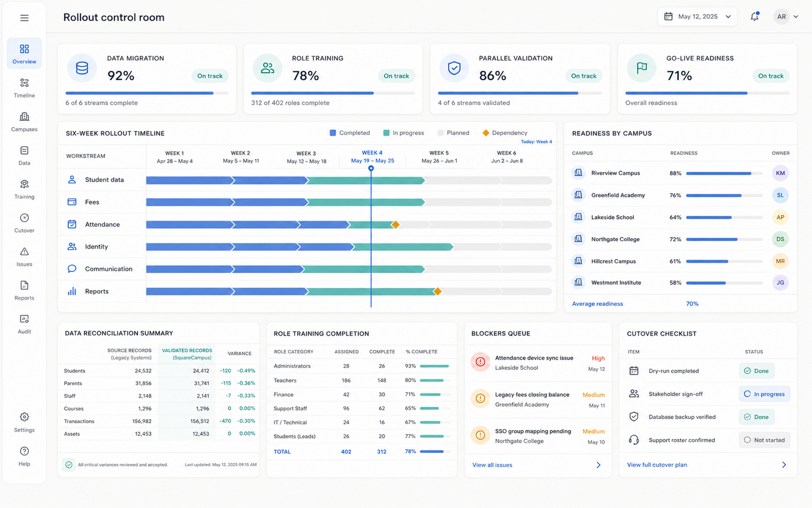812x508 pixels.
Task: Open the hamburger menu icon
Action: click(x=24, y=18)
